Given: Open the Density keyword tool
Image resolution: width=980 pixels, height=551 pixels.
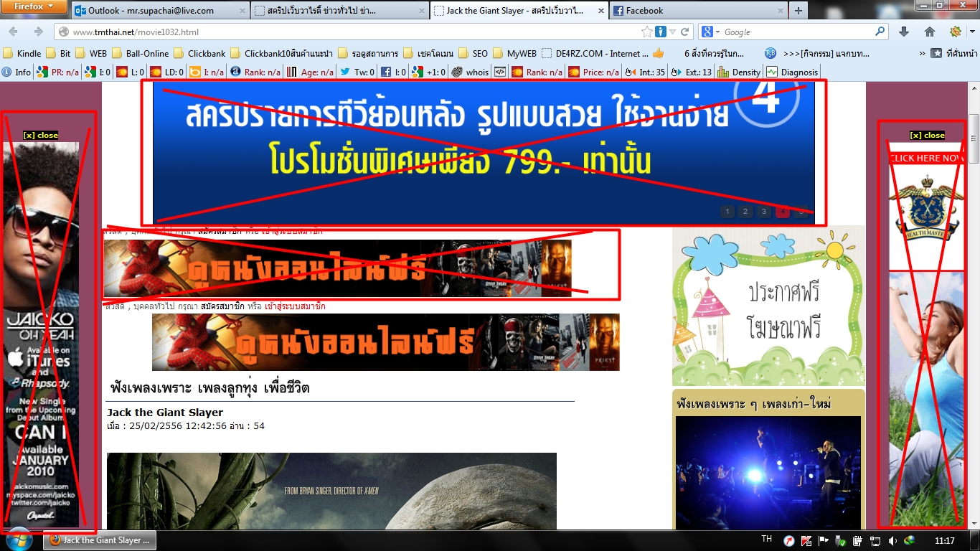Looking at the screenshot, I should coord(739,72).
